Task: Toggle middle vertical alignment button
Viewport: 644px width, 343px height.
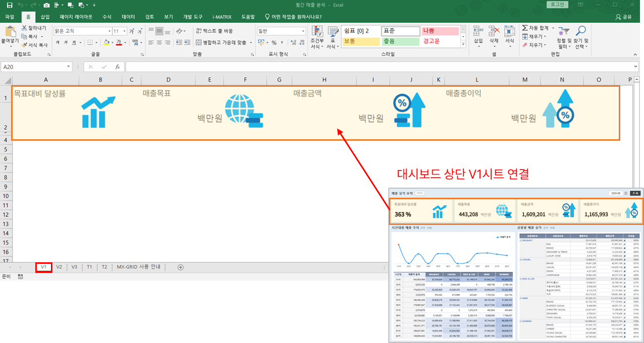Action: point(159,31)
